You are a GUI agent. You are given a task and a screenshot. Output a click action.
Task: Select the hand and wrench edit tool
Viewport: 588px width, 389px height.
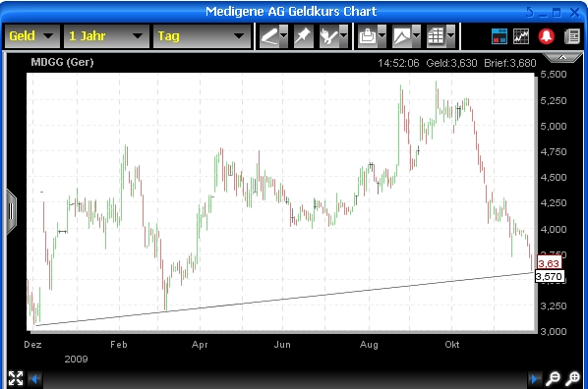[x=328, y=36]
